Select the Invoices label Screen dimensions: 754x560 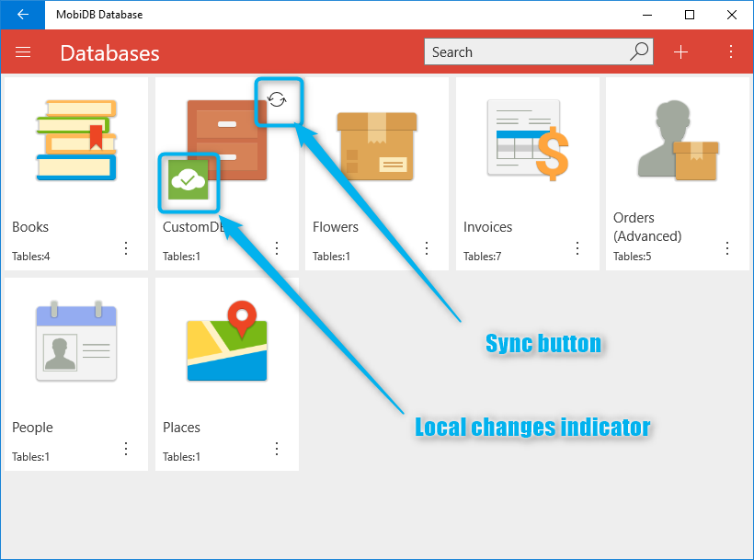pos(487,227)
